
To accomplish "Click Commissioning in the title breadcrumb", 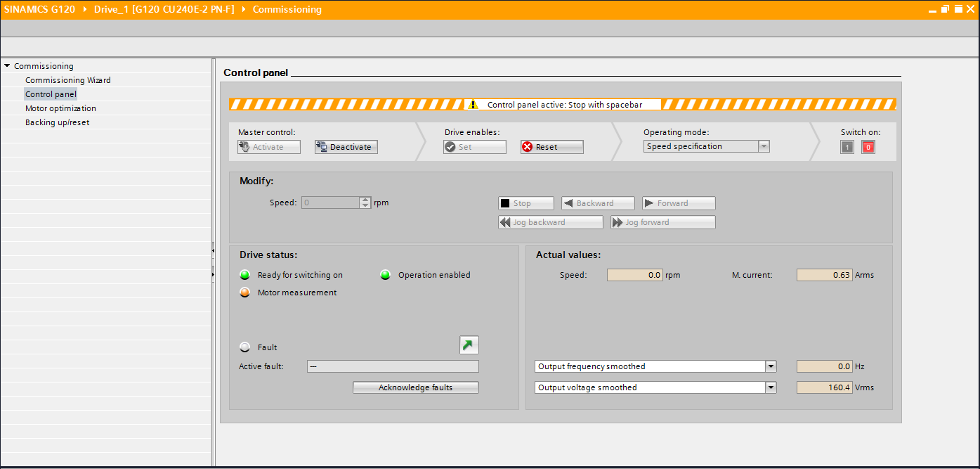I will (x=287, y=10).
